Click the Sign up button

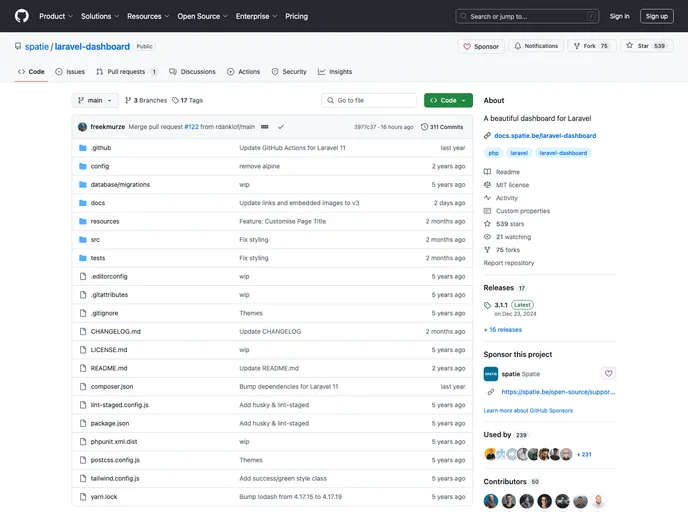[x=656, y=16]
